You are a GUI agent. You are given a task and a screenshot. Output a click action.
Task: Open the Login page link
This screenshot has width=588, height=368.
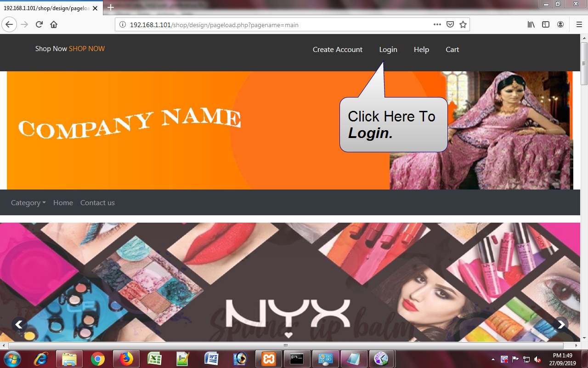[388, 50]
